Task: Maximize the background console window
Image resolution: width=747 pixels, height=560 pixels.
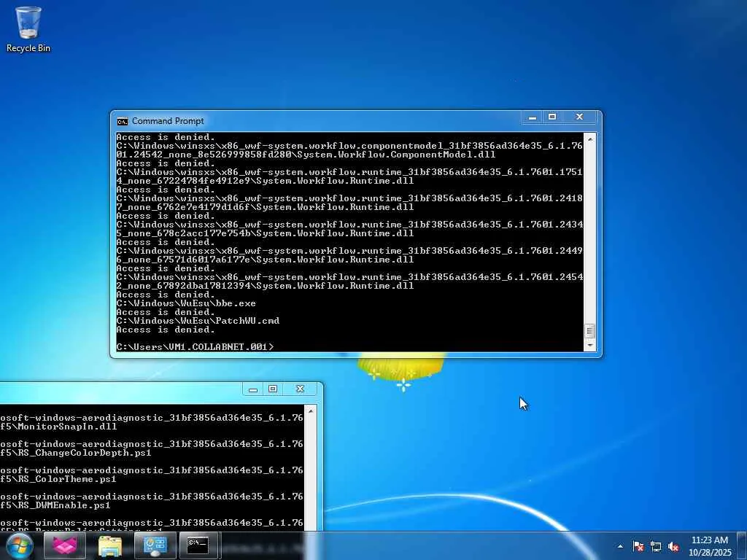Action: click(273, 389)
